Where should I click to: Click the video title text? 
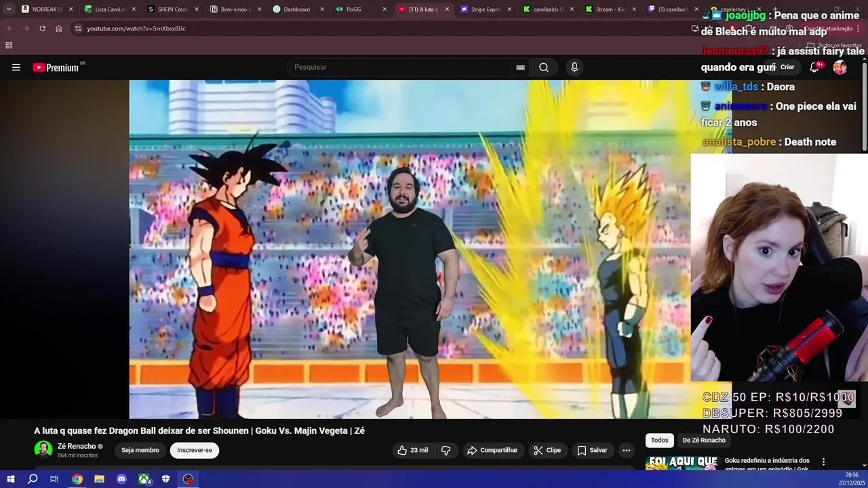(199, 430)
